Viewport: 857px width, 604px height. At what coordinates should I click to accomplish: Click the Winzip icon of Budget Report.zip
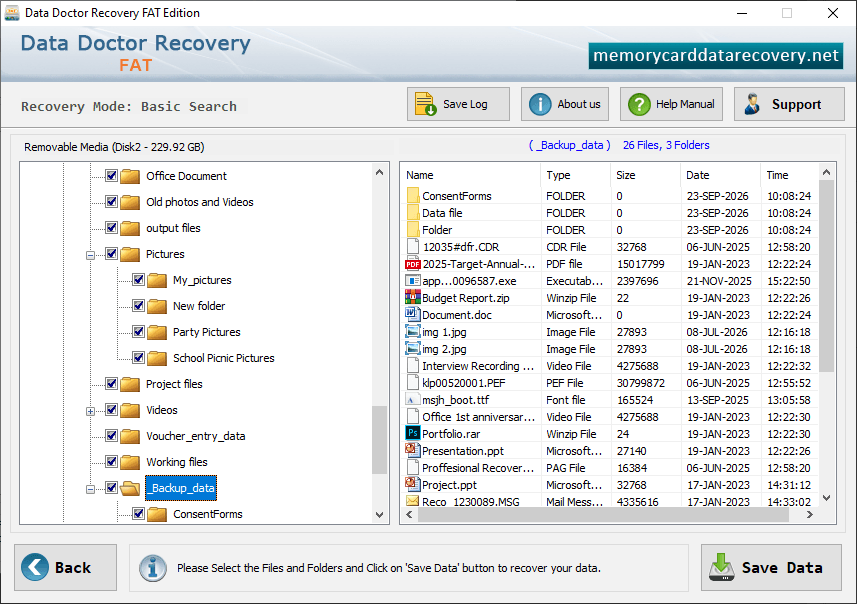point(413,297)
